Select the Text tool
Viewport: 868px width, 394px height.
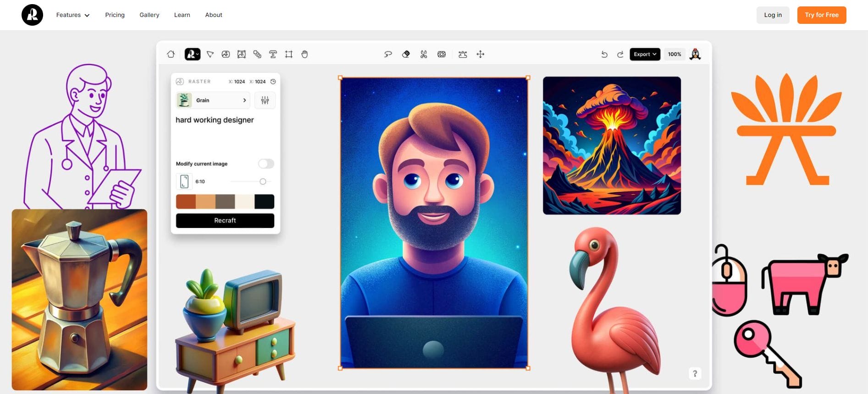[273, 54]
